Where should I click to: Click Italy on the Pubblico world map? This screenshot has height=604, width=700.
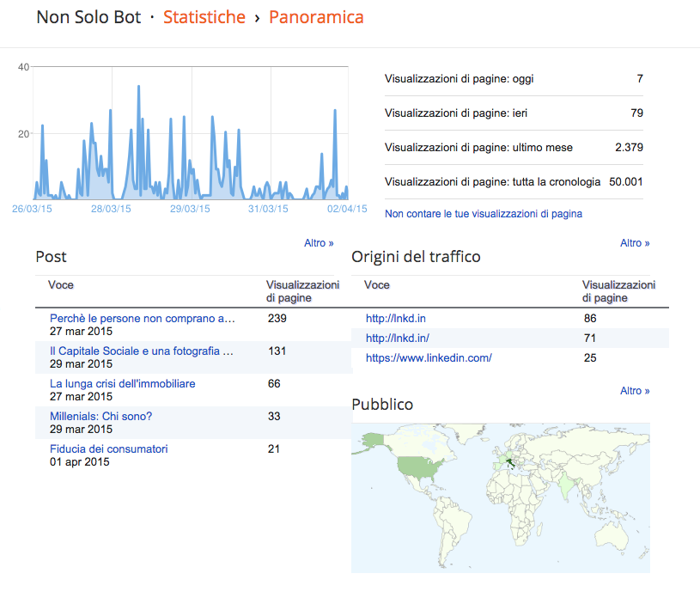(x=512, y=466)
